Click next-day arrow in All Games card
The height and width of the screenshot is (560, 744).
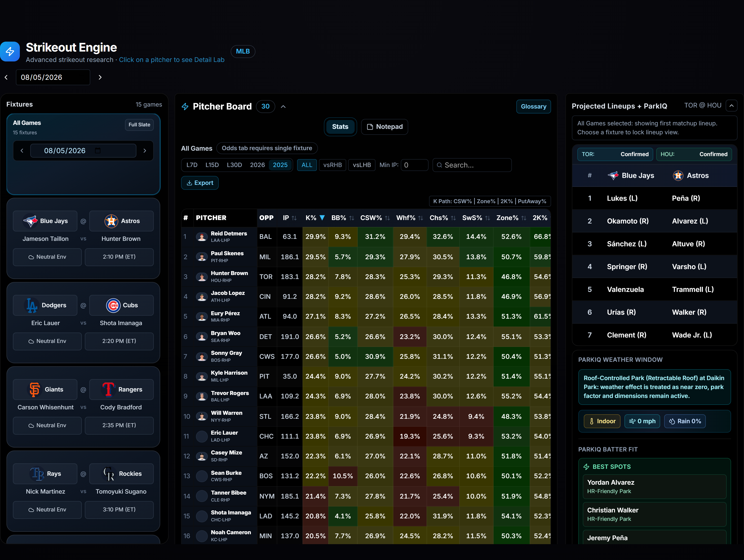(145, 151)
